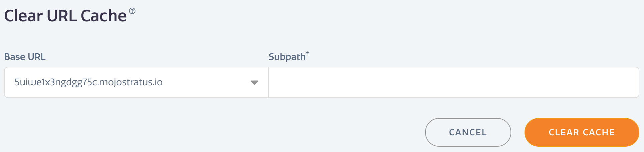Place cursor in the empty Subpath text box
This screenshot has height=152, width=644.
point(454,82)
